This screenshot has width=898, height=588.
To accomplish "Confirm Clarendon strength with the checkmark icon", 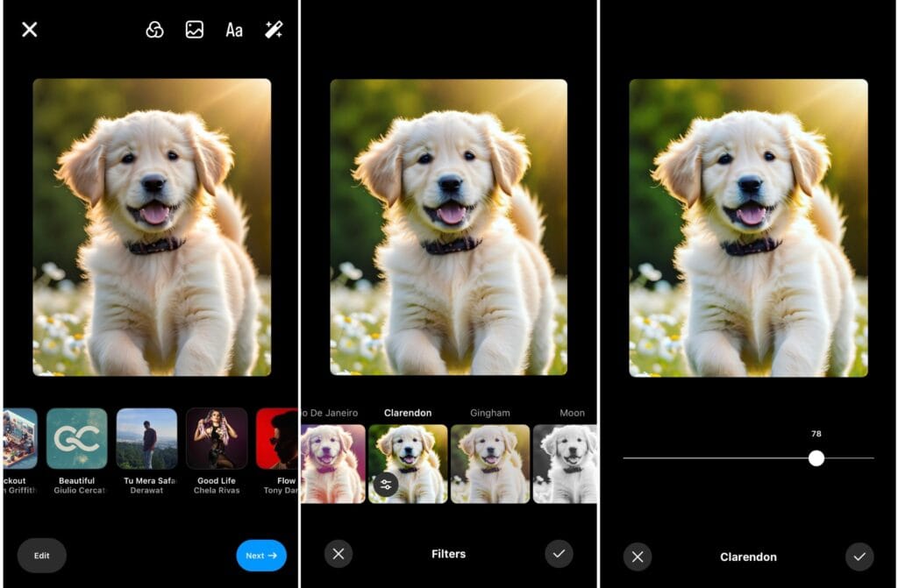I will [x=858, y=556].
